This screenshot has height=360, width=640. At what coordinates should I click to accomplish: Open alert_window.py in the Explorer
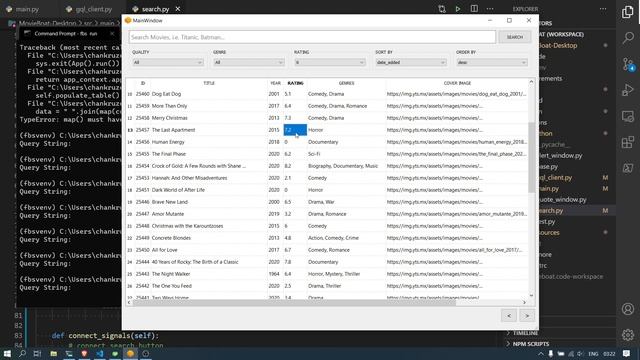[x=560, y=156]
